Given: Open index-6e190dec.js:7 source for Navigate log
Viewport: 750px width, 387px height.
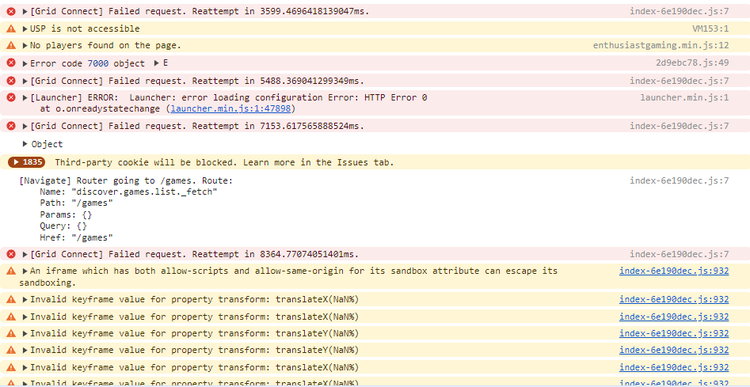Looking at the screenshot, I should [x=679, y=181].
